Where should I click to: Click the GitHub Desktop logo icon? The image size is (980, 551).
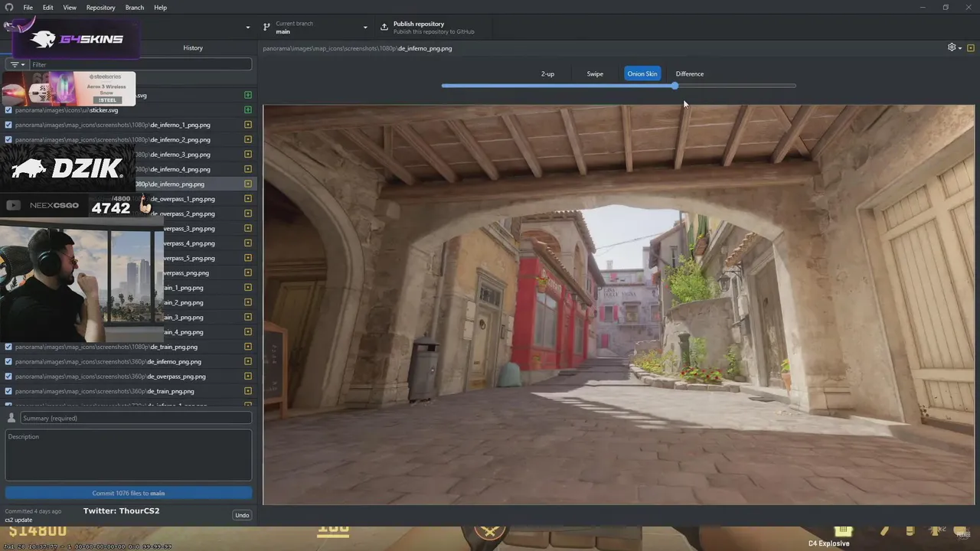tap(9, 7)
